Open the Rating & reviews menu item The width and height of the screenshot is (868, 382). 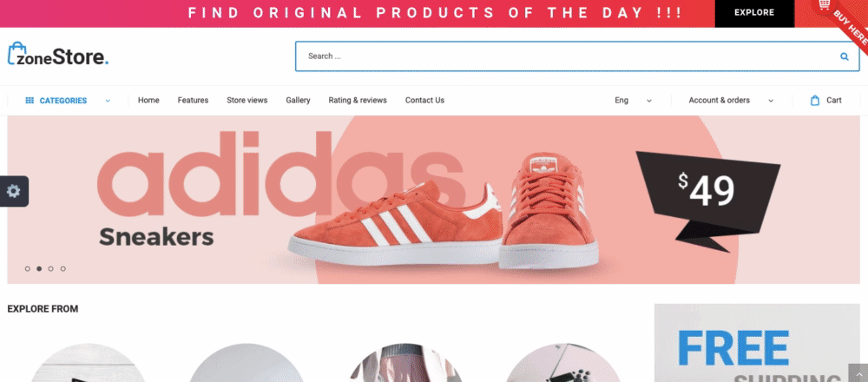358,100
